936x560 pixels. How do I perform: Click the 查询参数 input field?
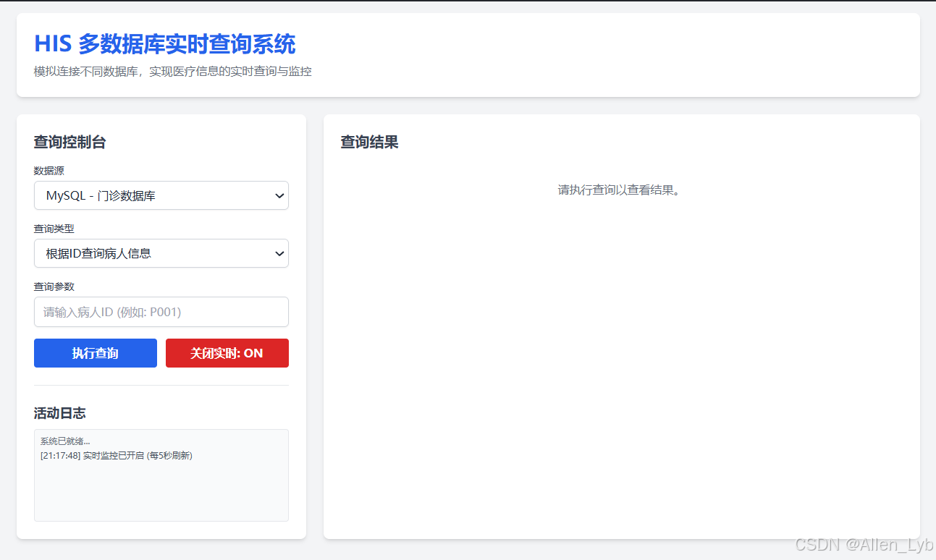point(161,311)
